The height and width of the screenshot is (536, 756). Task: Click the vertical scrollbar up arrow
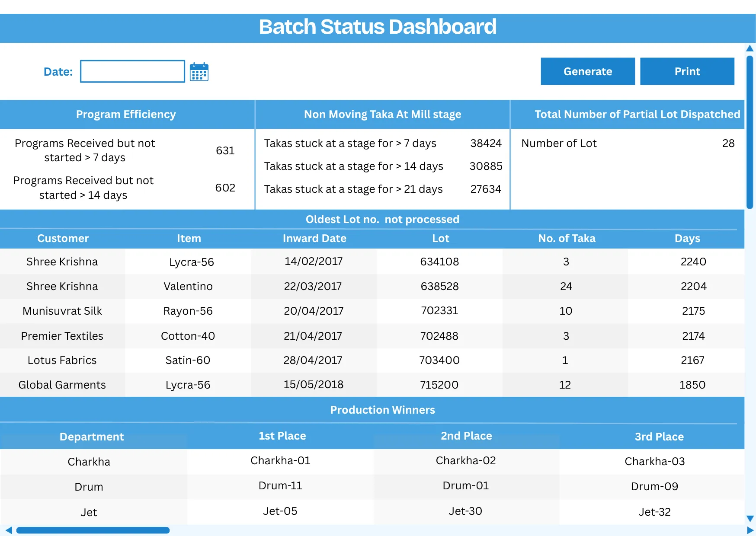coord(750,48)
